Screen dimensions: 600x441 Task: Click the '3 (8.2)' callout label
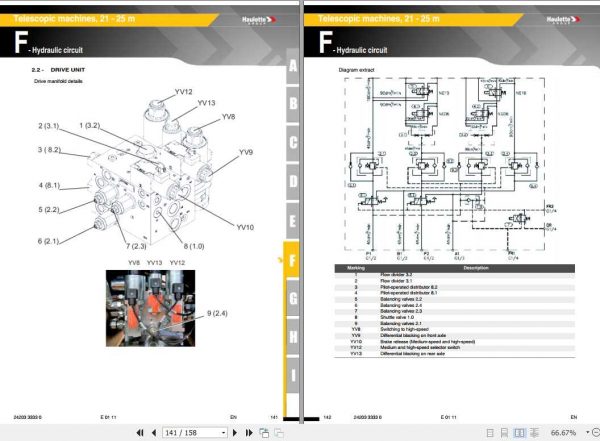[49, 150]
